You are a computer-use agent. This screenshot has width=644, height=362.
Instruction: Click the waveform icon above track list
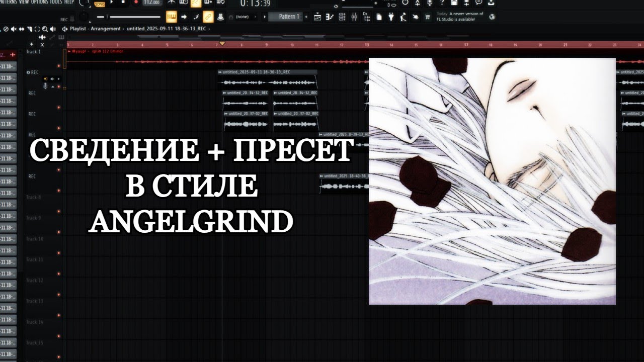coord(42,37)
